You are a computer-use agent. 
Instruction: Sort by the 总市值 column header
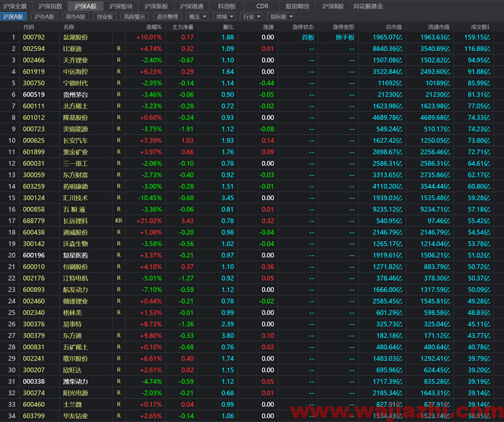tap(394, 27)
